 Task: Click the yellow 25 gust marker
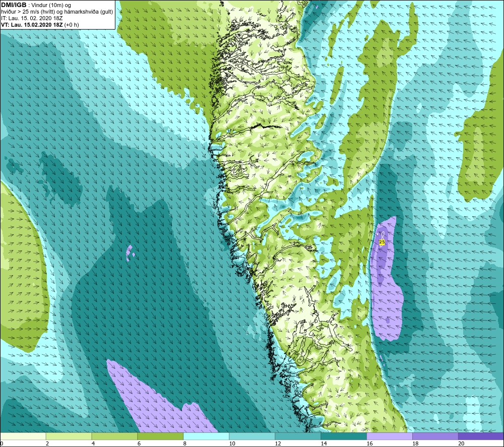382,242
